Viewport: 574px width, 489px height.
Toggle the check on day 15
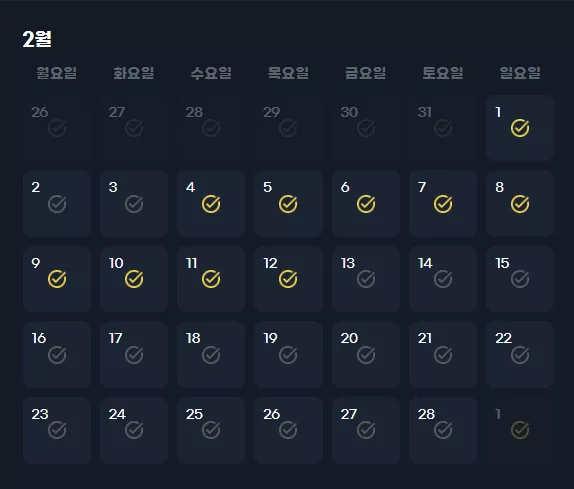(x=520, y=279)
